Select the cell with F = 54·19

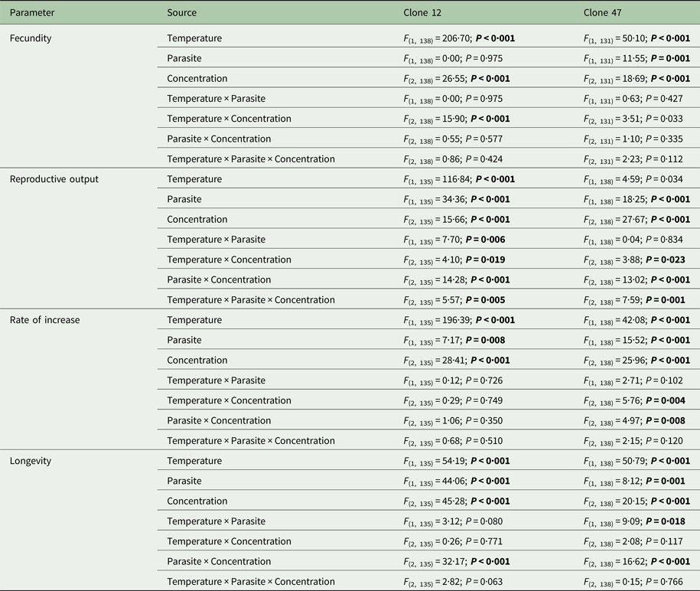[457, 461]
